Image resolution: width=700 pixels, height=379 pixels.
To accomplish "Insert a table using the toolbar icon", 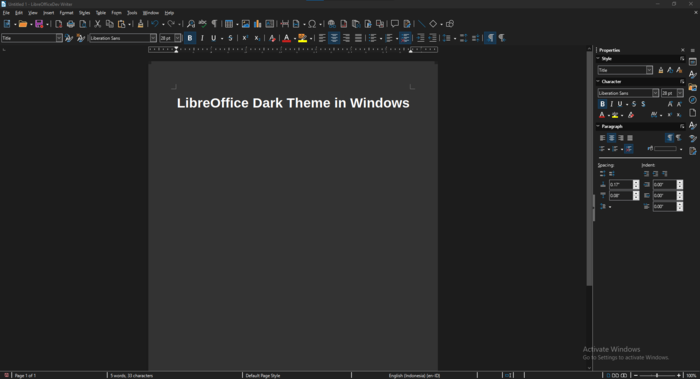I will point(229,24).
